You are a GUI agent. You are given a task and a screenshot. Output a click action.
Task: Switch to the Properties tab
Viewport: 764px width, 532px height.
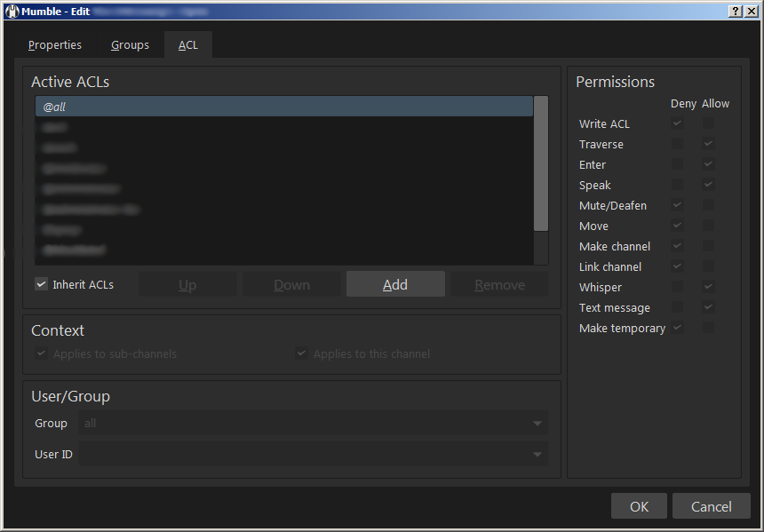pos(55,44)
